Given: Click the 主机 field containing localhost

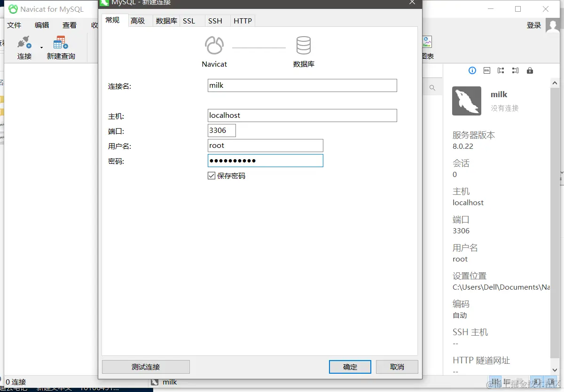Looking at the screenshot, I should (302, 115).
